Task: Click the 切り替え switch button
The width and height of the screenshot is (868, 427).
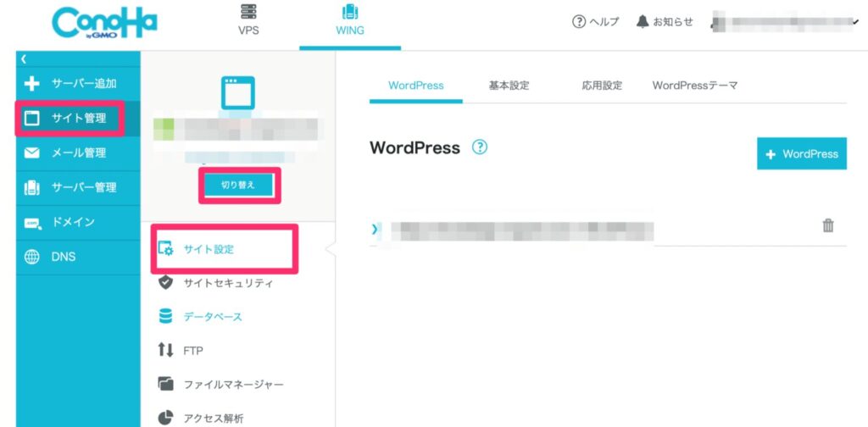Action: pyautogui.click(x=238, y=186)
